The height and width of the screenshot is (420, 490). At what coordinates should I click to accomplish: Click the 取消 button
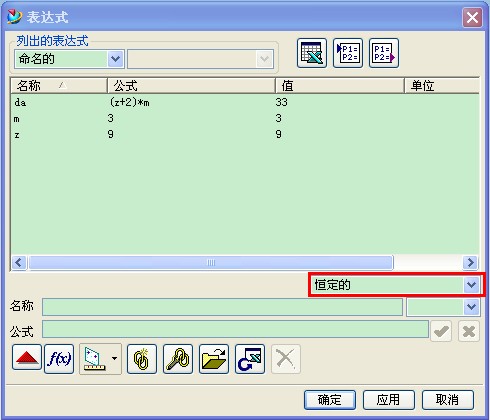448,400
